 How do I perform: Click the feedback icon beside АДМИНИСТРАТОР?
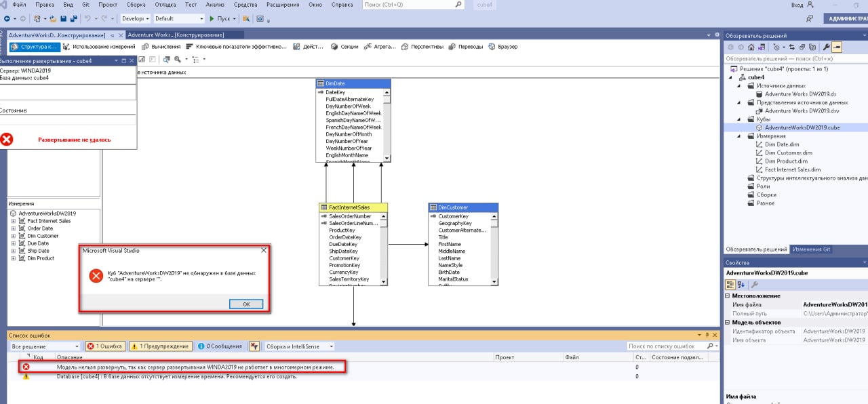(x=810, y=19)
